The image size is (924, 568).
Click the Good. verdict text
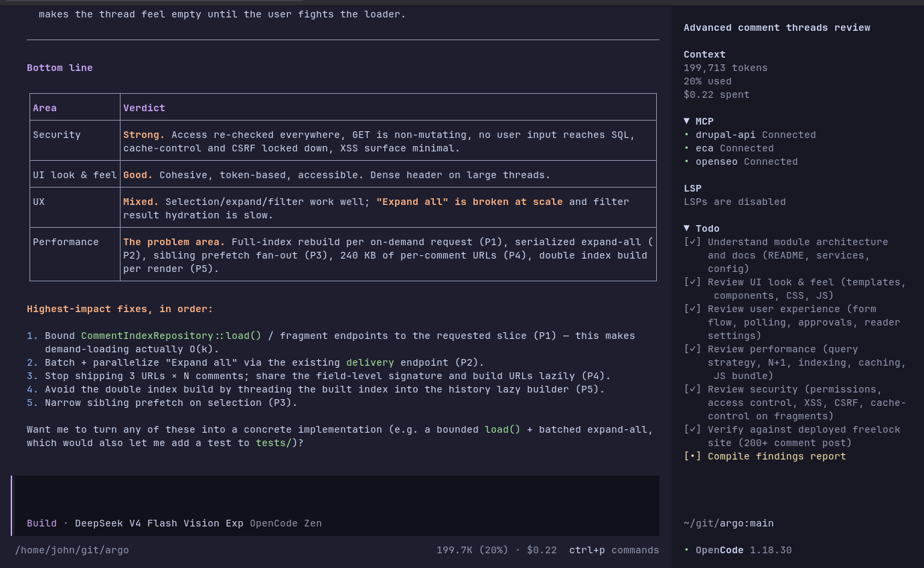pyautogui.click(x=138, y=175)
